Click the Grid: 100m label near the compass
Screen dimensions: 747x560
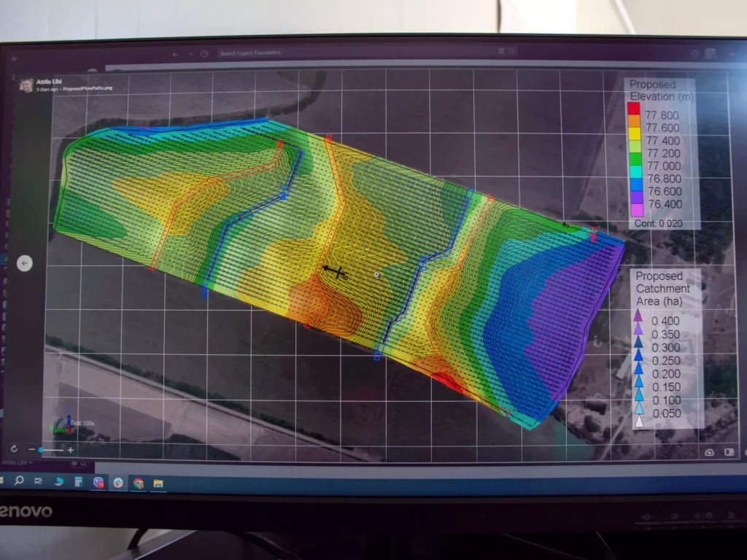(82, 423)
